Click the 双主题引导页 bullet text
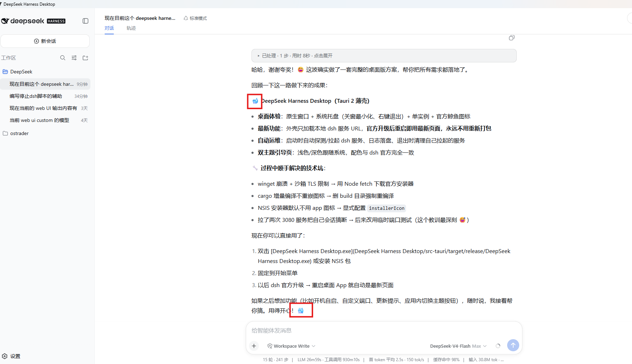Viewport: 632px width, 364px height. pyautogui.click(x=336, y=152)
